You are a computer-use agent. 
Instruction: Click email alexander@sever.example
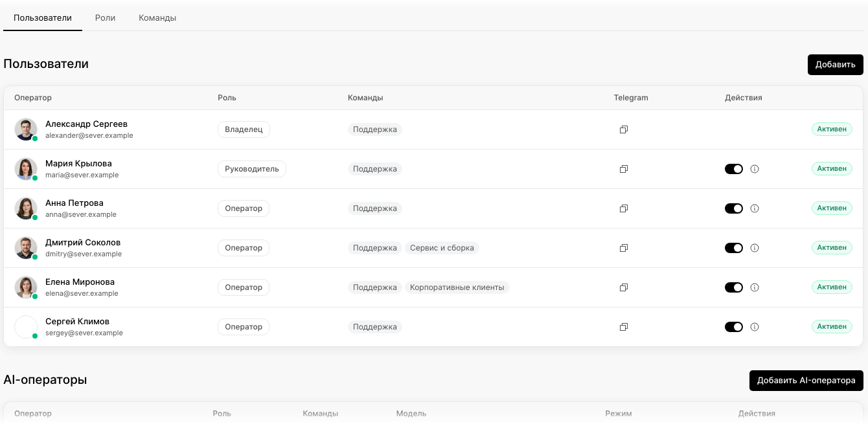tap(89, 136)
